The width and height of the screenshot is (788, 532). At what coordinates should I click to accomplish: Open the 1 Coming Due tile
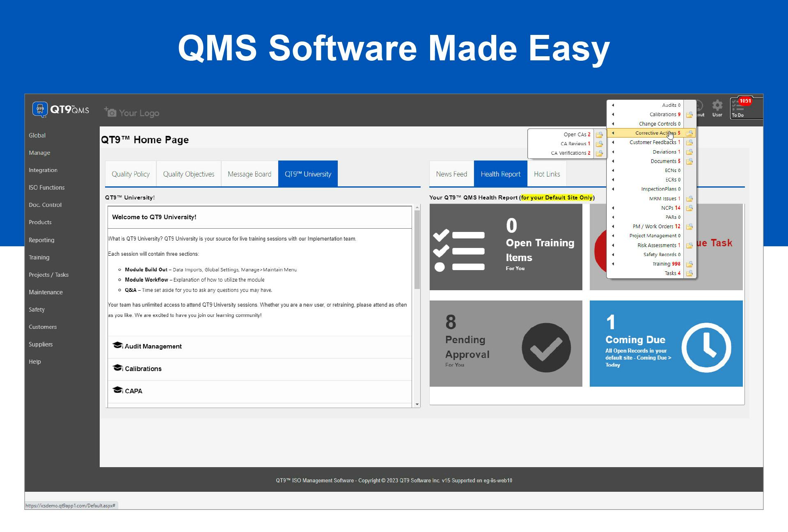pos(666,344)
